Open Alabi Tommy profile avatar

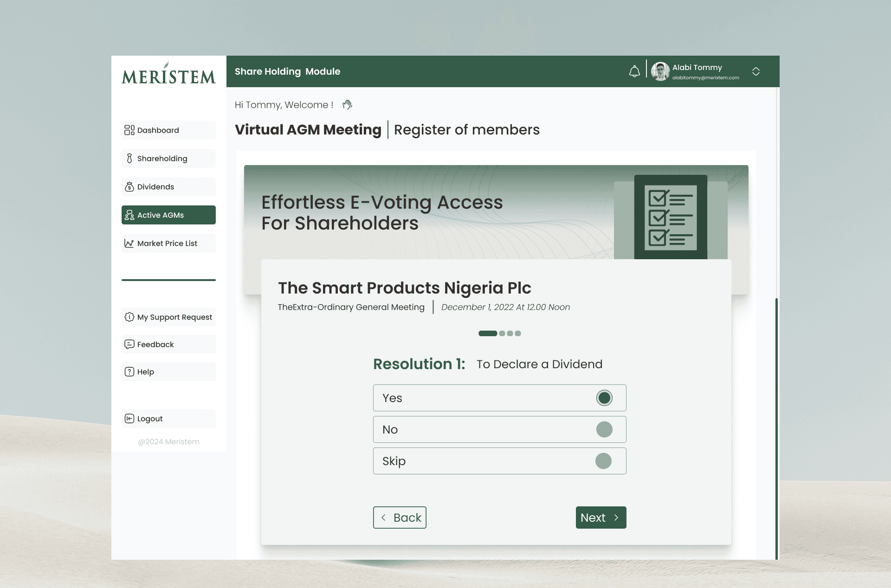[660, 71]
